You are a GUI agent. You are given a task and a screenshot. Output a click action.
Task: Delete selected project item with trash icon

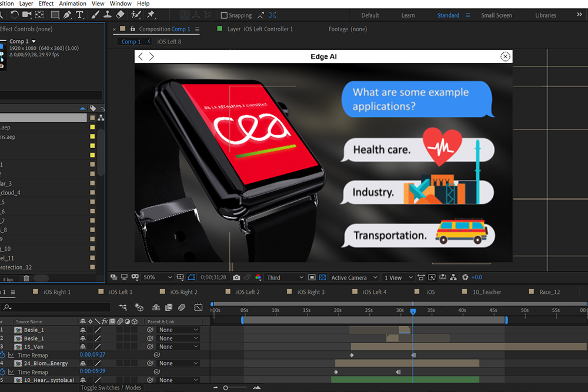click(x=26, y=279)
